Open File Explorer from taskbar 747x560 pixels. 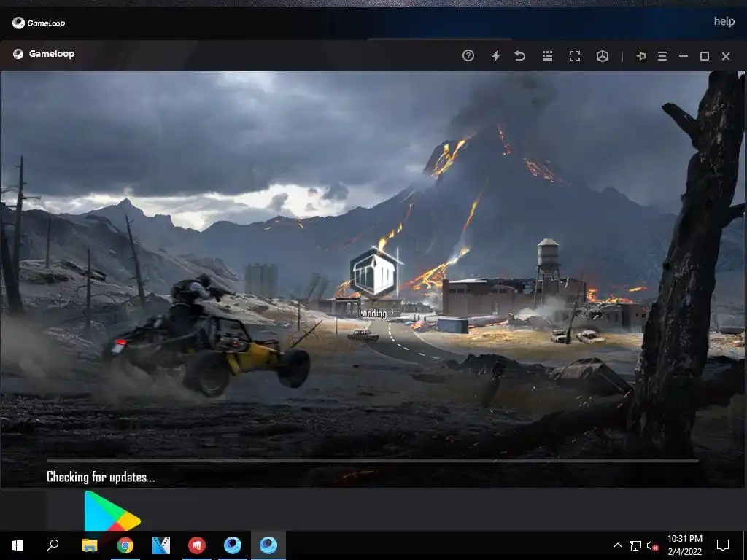[x=89, y=545]
